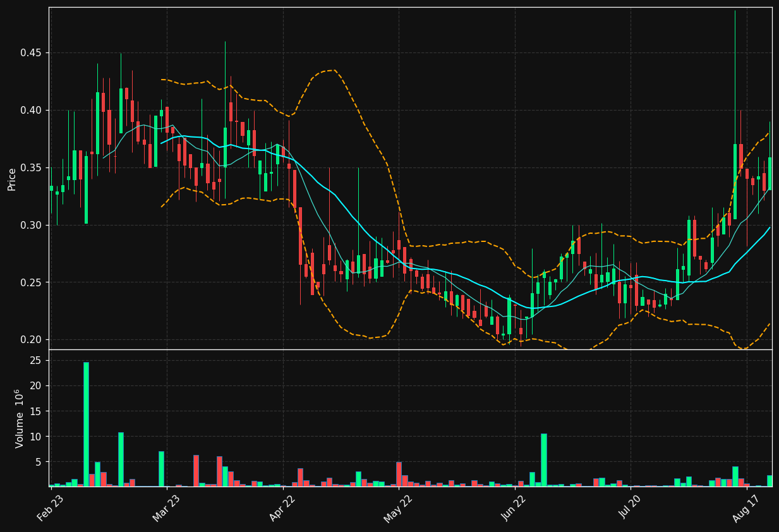Click the 7-million green volume bar before Mar 23
Viewport: 779px width, 532px height.
click(161, 469)
